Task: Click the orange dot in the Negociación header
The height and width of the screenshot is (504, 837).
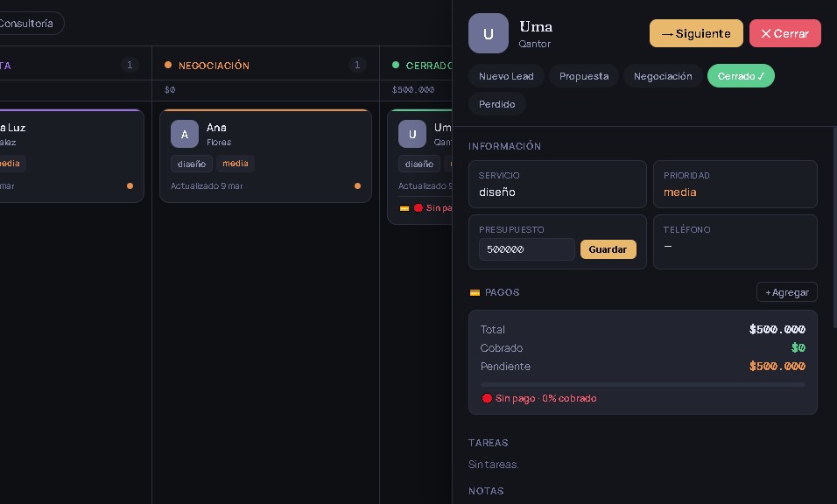Action: coord(168,65)
